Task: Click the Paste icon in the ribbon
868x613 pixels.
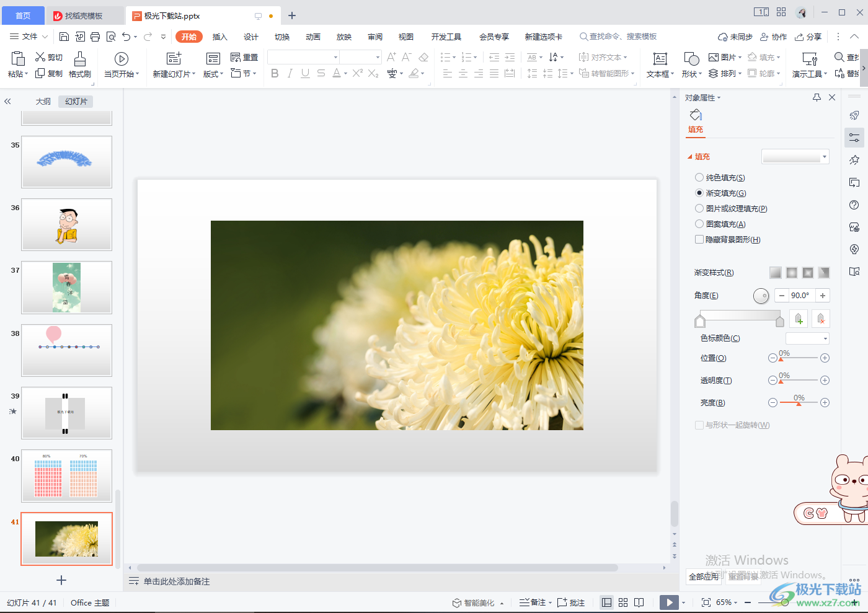Action: (18, 58)
